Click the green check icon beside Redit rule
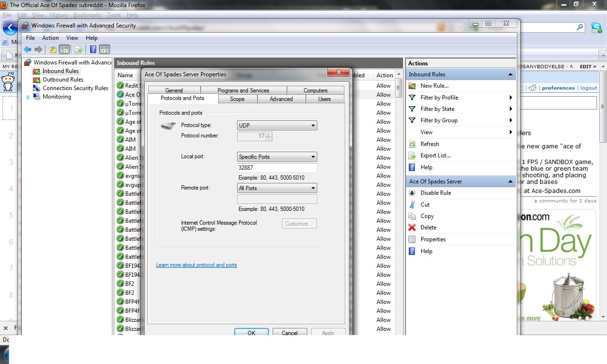Image resolution: width=607 pixels, height=364 pixels. [x=120, y=86]
